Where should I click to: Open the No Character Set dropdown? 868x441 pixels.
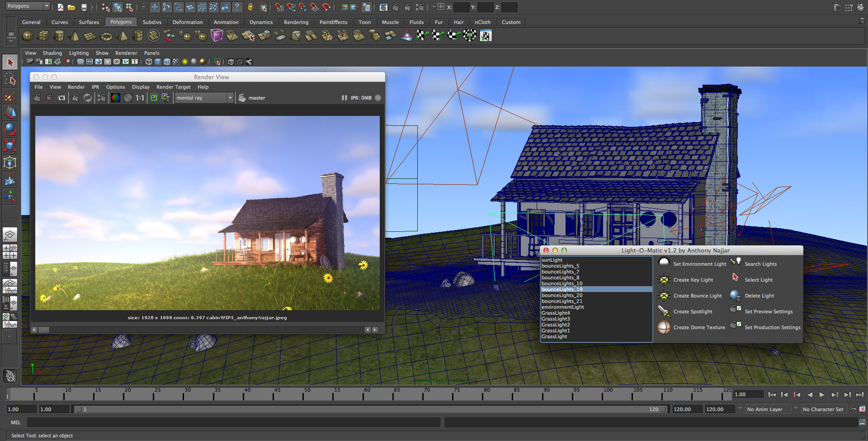(823, 409)
